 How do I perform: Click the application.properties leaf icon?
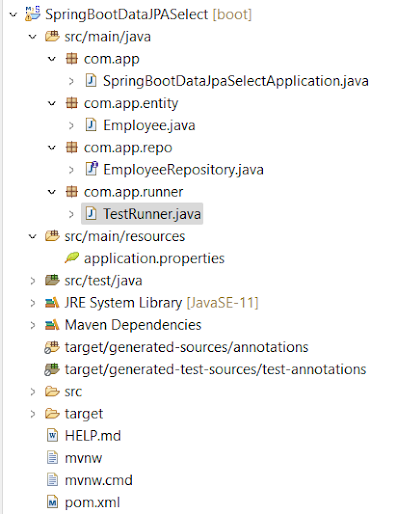72,257
